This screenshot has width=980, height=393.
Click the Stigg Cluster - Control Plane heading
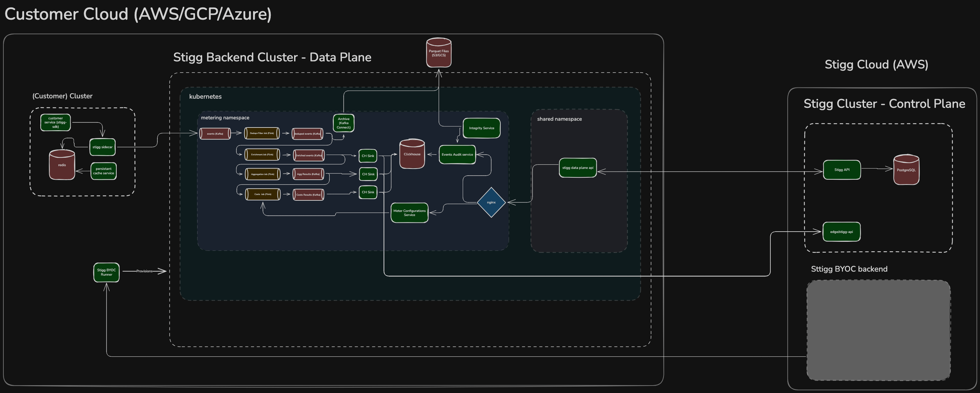pos(884,103)
